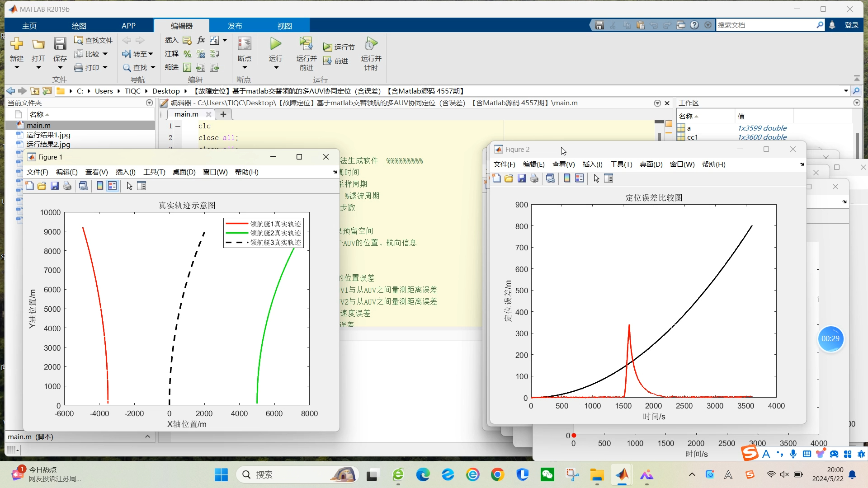Click the Run and Time icon
Viewport: 868px width, 488px height.
coord(371,44)
